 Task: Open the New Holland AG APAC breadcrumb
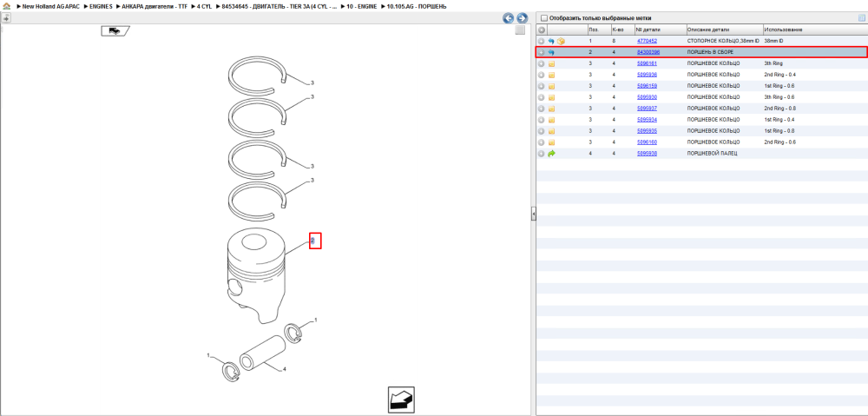(51, 6)
